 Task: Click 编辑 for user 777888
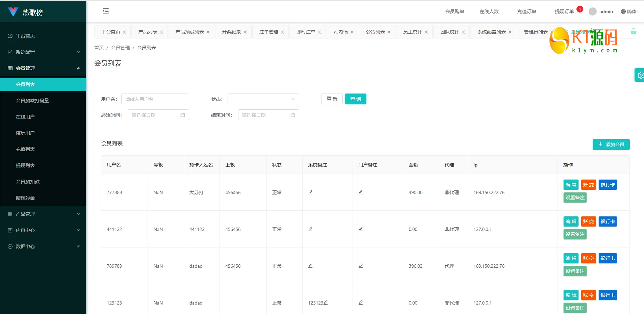point(571,185)
